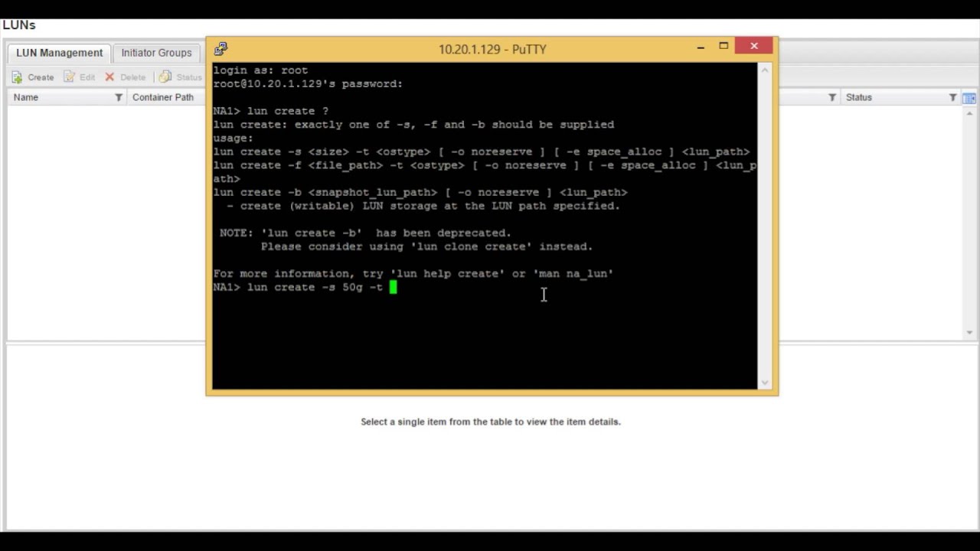Sort by the Status column header
Screen dimensions: 980x551
[x=859, y=97]
